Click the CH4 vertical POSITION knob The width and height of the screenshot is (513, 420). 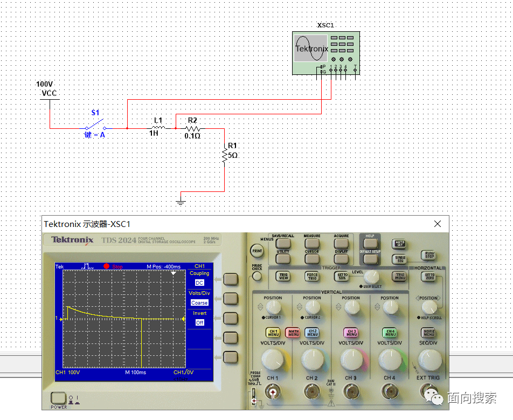point(390,307)
